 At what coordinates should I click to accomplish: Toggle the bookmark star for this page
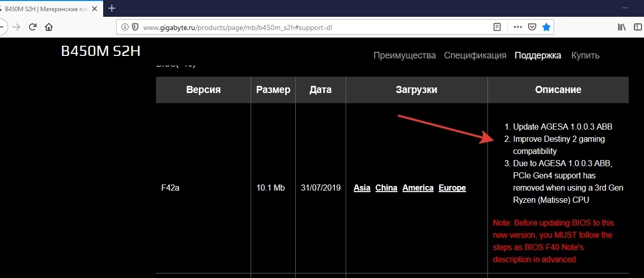point(546,27)
